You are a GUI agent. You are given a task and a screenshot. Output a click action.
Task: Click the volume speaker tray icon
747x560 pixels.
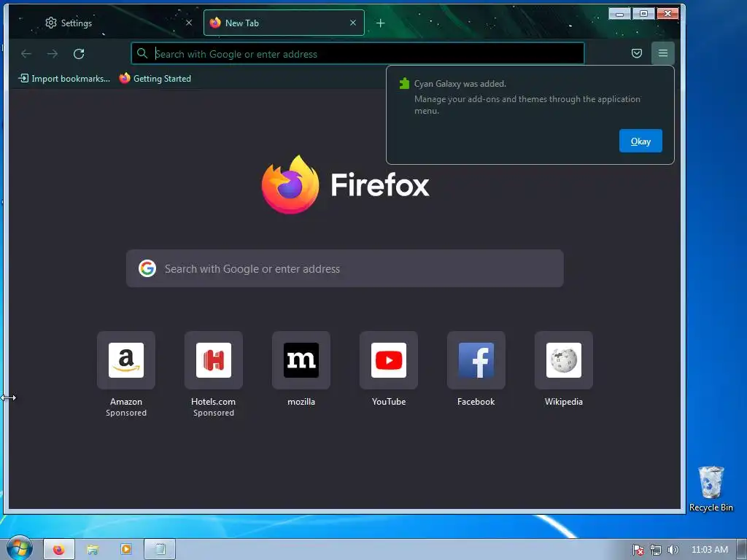point(673,550)
